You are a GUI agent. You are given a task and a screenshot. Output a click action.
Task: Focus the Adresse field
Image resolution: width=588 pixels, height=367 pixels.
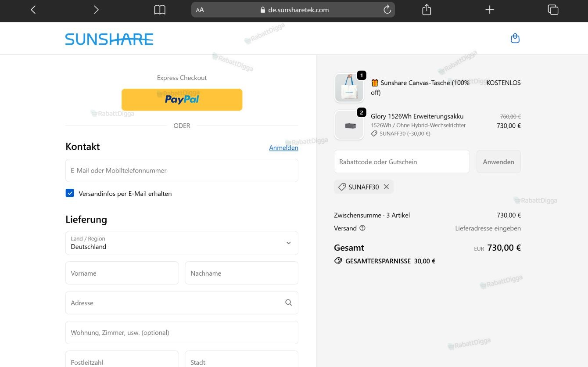(x=182, y=303)
